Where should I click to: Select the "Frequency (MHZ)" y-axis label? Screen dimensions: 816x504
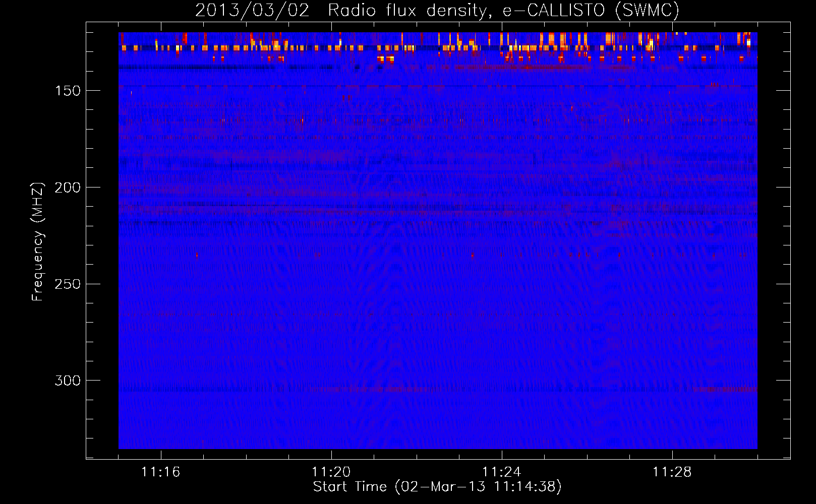[38, 241]
